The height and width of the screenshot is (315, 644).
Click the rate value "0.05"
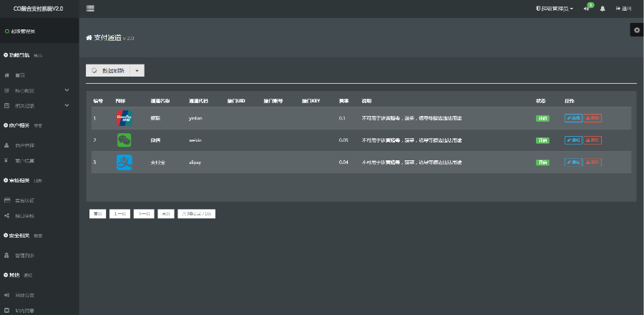point(343,140)
